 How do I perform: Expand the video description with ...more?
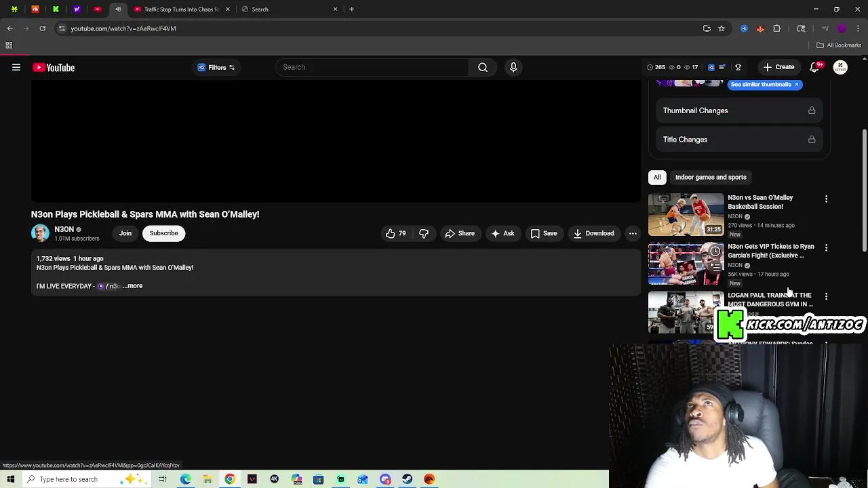tap(133, 286)
